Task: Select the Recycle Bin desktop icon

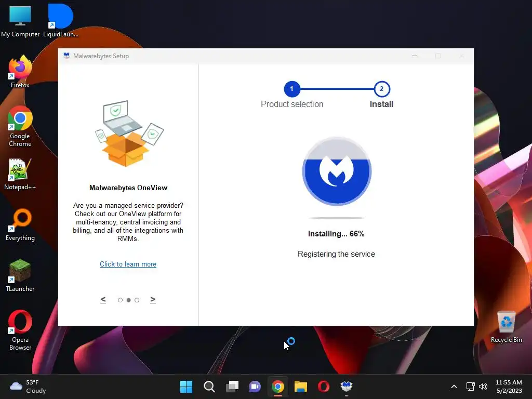Action: [x=506, y=327]
